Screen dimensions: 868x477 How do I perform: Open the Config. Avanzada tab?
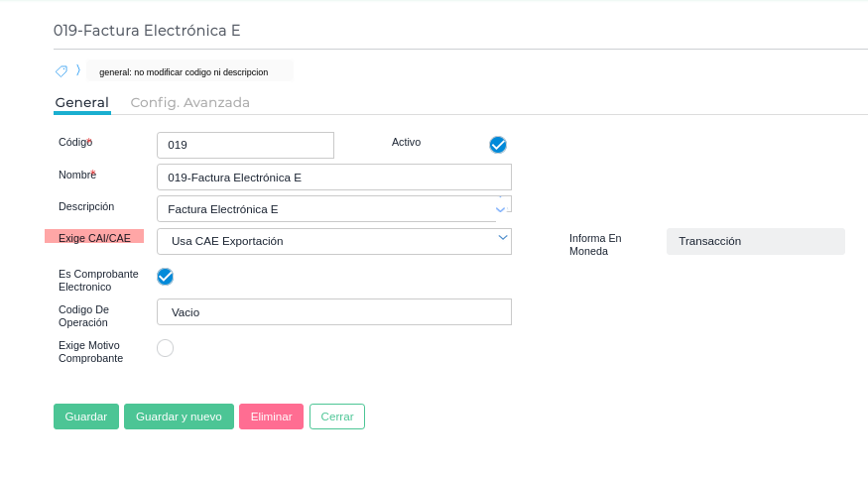point(189,102)
